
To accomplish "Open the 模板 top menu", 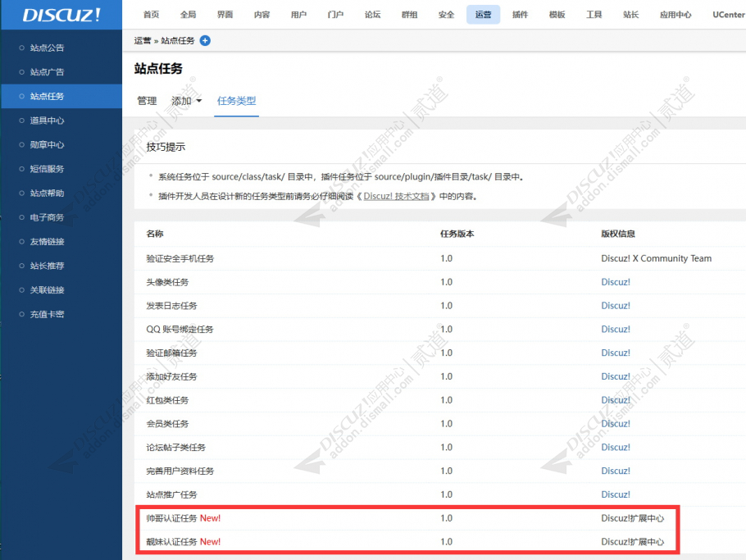I will pyautogui.click(x=557, y=15).
